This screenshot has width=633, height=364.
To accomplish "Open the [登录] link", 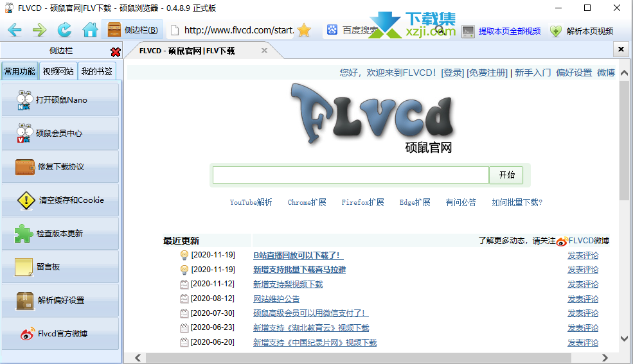I will [x=452, y=73].
